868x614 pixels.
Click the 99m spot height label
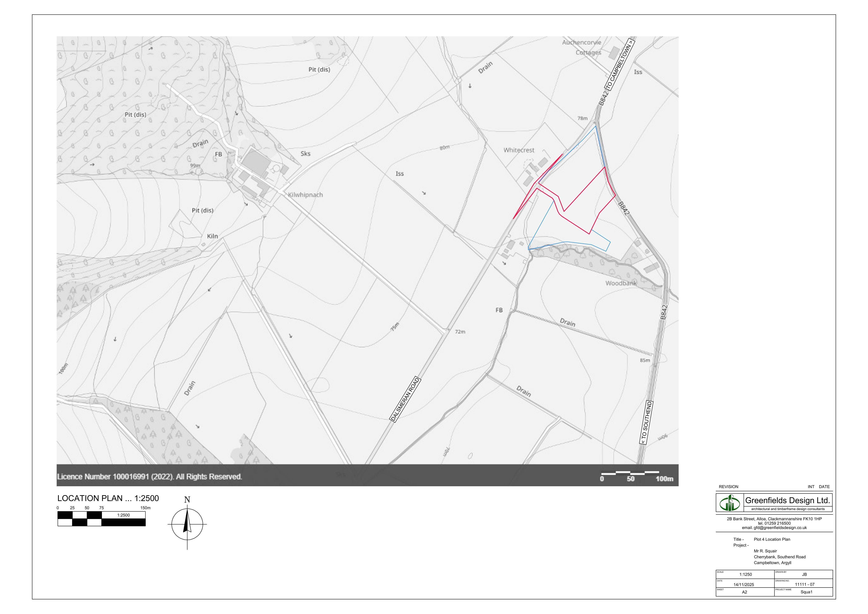tap(195, 166)
